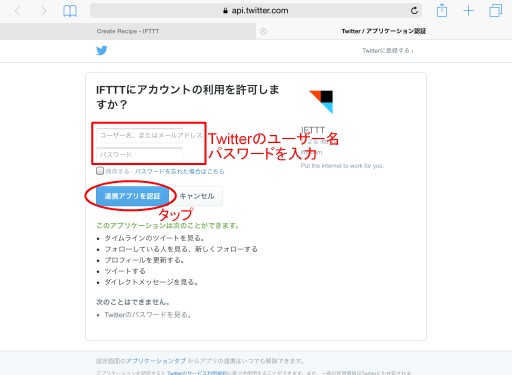Click the IFTTT app logo

(x=321, y=102)
